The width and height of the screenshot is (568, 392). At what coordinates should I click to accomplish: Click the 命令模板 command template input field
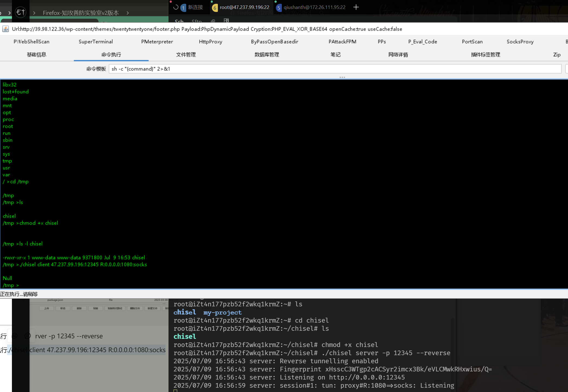click(335, 69)
